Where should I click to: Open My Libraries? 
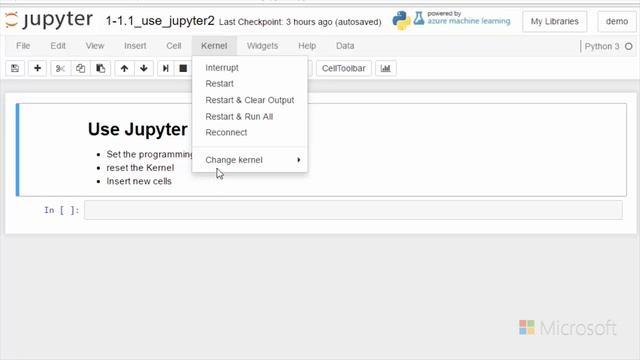point(554,21)
